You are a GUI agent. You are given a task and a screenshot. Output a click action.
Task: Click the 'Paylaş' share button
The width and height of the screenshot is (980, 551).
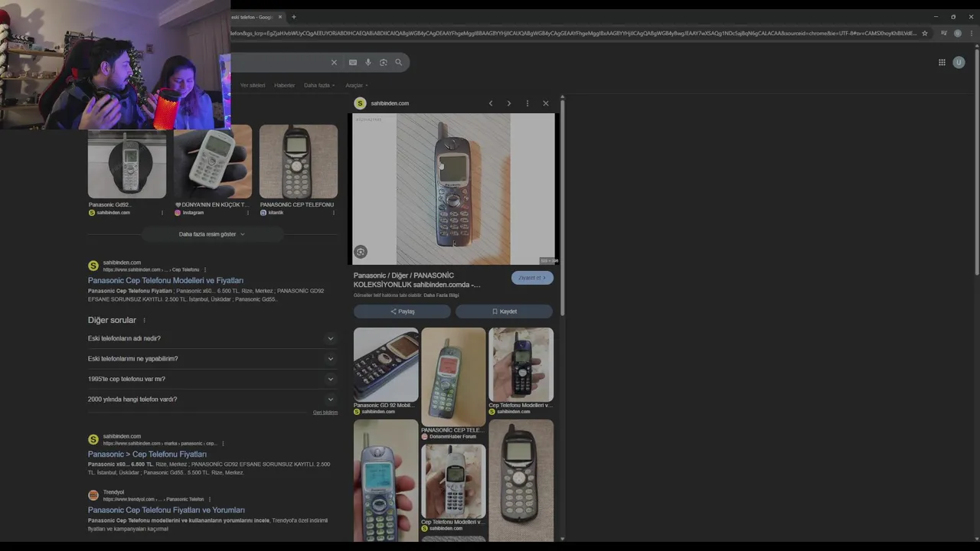[x=402, y=311]
